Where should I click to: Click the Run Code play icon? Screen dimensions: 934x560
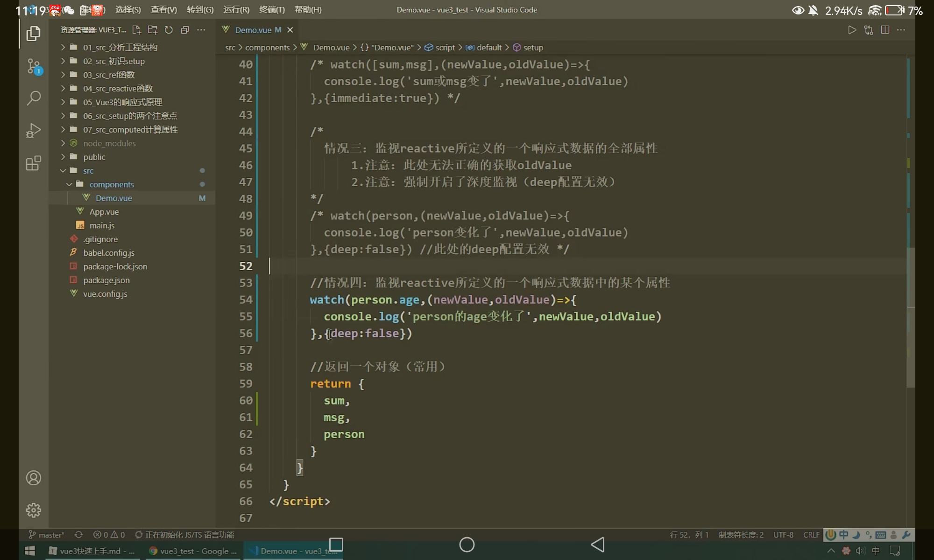click(852, 30)
